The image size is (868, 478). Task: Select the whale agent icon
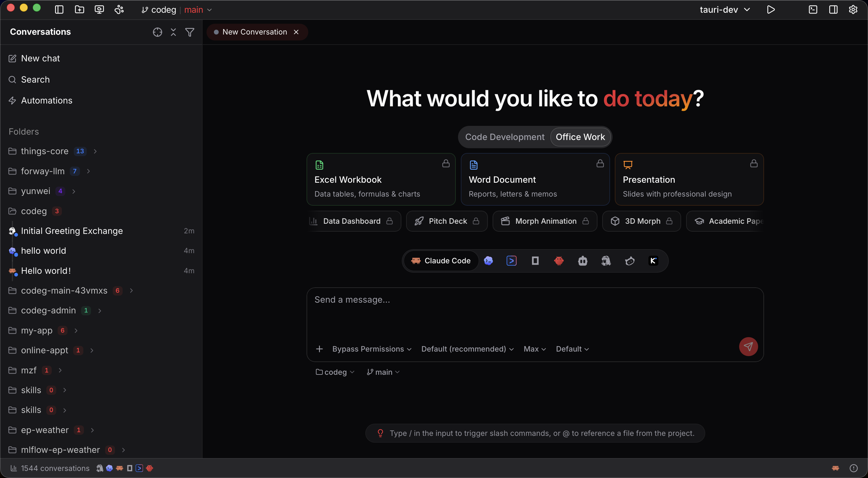[x=630, y=261]
